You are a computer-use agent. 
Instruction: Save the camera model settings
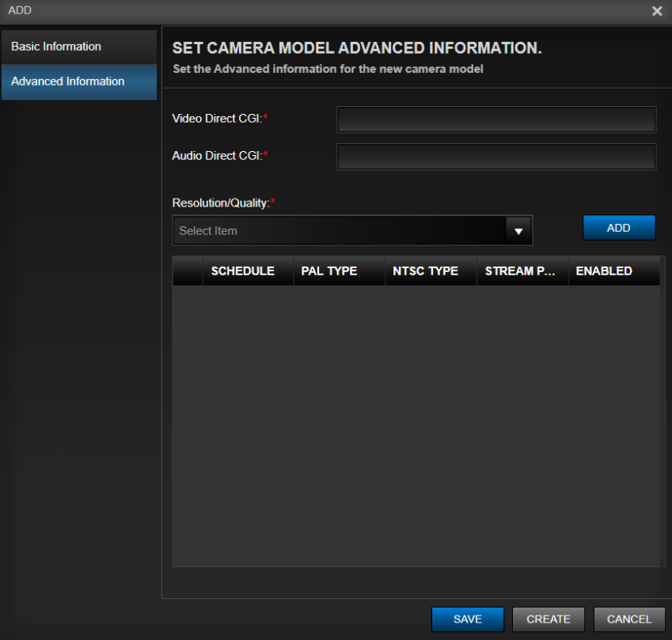tap(468, 619)
